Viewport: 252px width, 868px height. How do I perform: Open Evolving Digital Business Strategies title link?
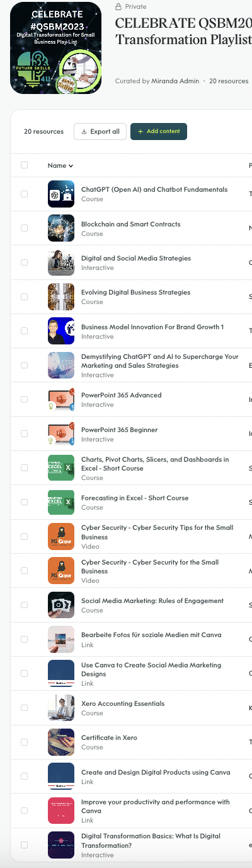coord(135,293)
